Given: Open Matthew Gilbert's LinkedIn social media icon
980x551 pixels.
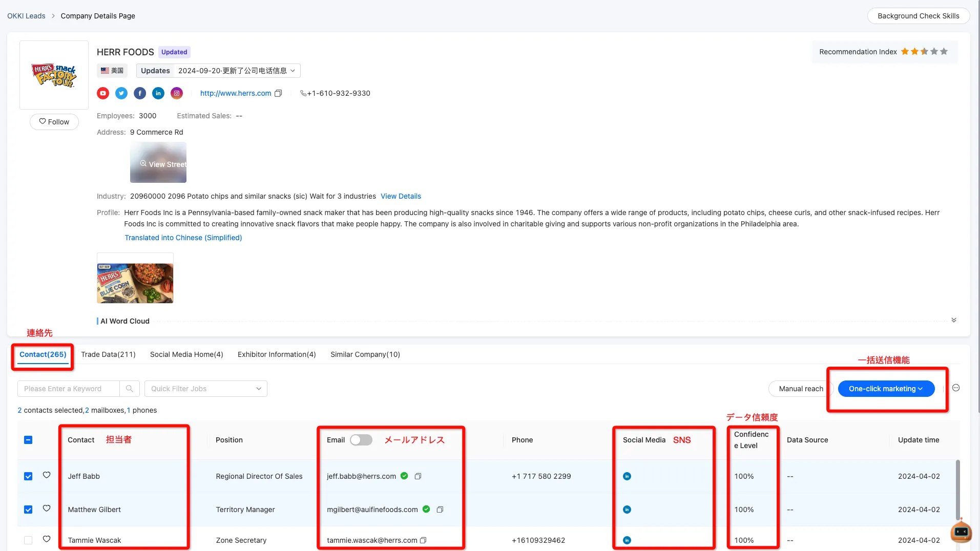Looking at the screenshot, I should click(627, 510).
